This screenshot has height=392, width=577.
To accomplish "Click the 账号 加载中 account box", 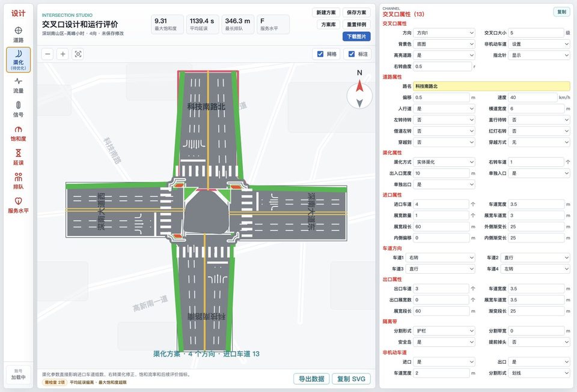I will pos(19,374).
